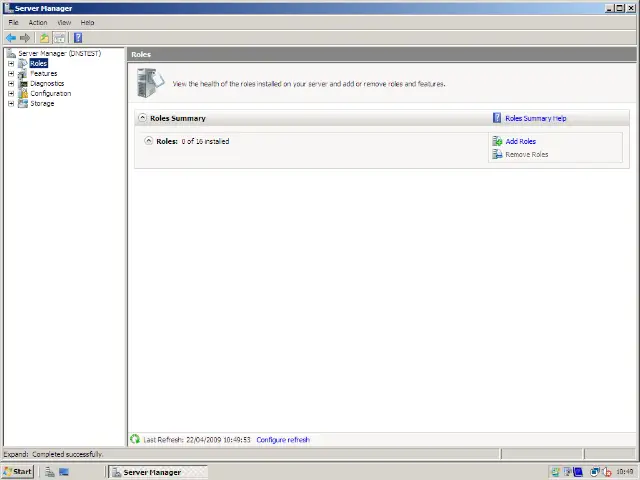Click the blue Help toolbar icon
The height and width of the screenshot is (480, 640).
tap(78, 38)
